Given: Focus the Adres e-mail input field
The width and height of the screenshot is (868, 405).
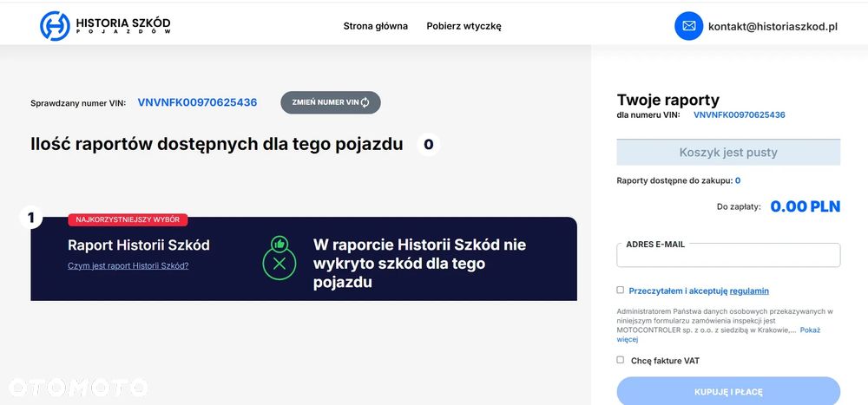Looking at the screenshot, I should pos(728,256).
